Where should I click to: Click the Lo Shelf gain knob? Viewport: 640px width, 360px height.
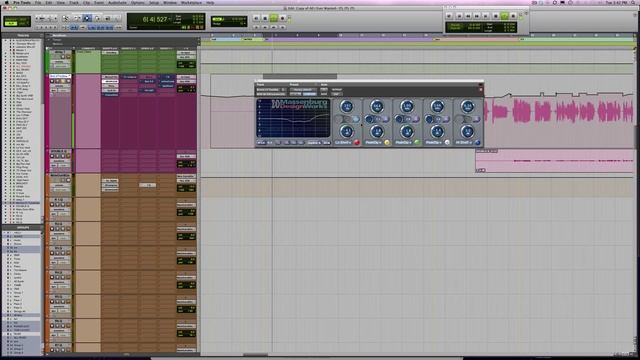click(x=347, y=132)
